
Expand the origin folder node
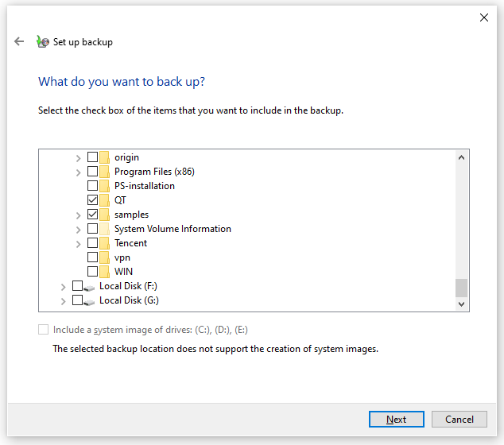tap(78, 158)
